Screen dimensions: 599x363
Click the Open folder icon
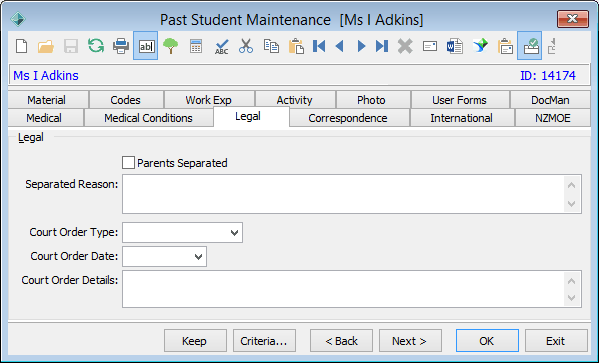pos(46,46)
